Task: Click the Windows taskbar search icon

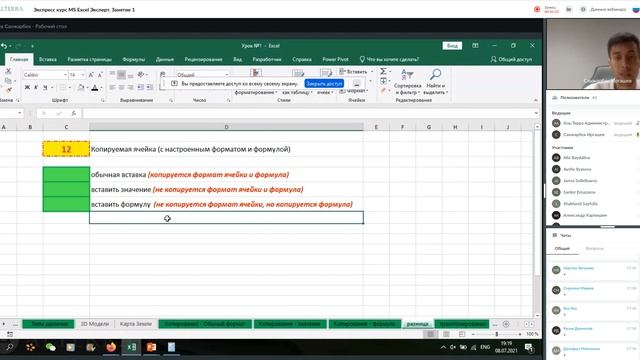Action: (10, 347)
